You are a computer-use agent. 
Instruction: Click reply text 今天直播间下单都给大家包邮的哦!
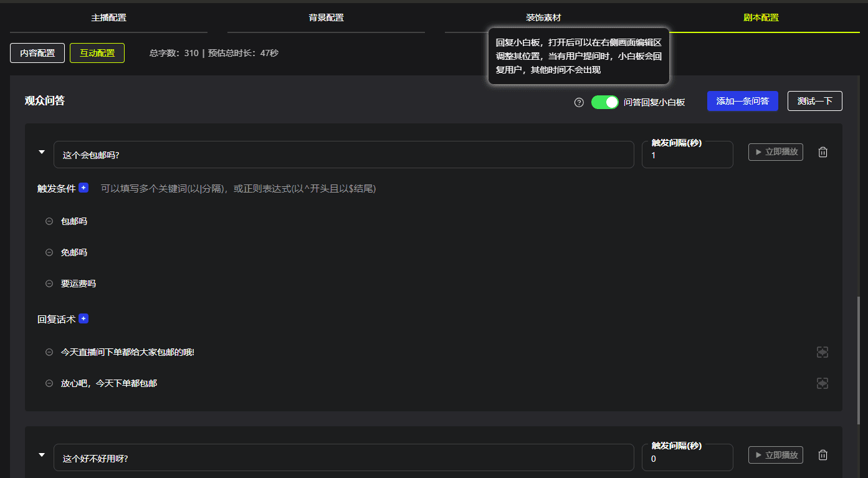pyautogui.click(x=128, y=352)
